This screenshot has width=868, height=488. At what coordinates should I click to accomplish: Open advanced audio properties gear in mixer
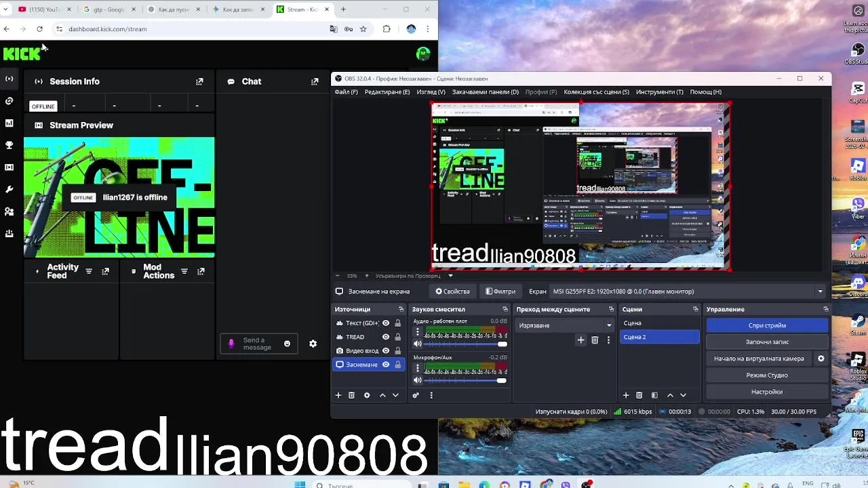click(x=416, y=395)
